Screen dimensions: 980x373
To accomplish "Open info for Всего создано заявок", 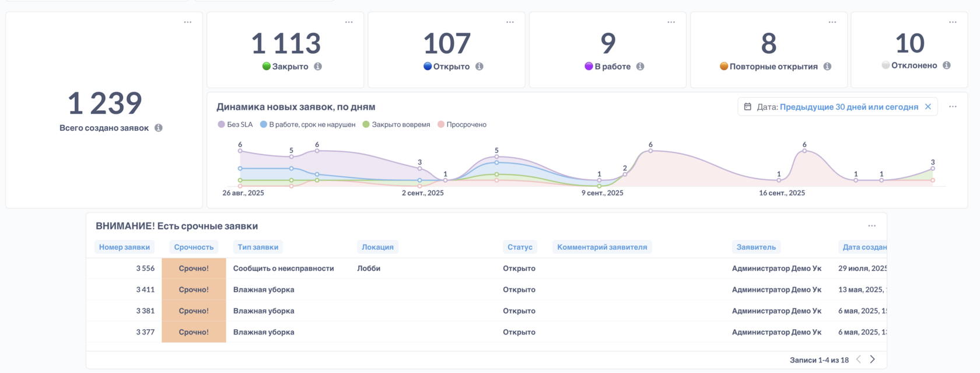I will pyautogui.click(x=159, y=128).
